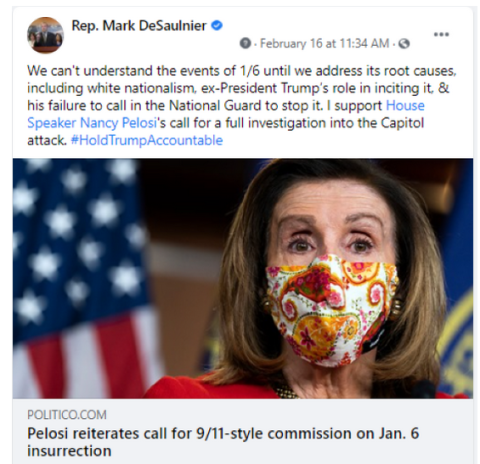Click the blue 'House' link text
Viewport: 480px width, 464px height.
[x=405, y=106]
